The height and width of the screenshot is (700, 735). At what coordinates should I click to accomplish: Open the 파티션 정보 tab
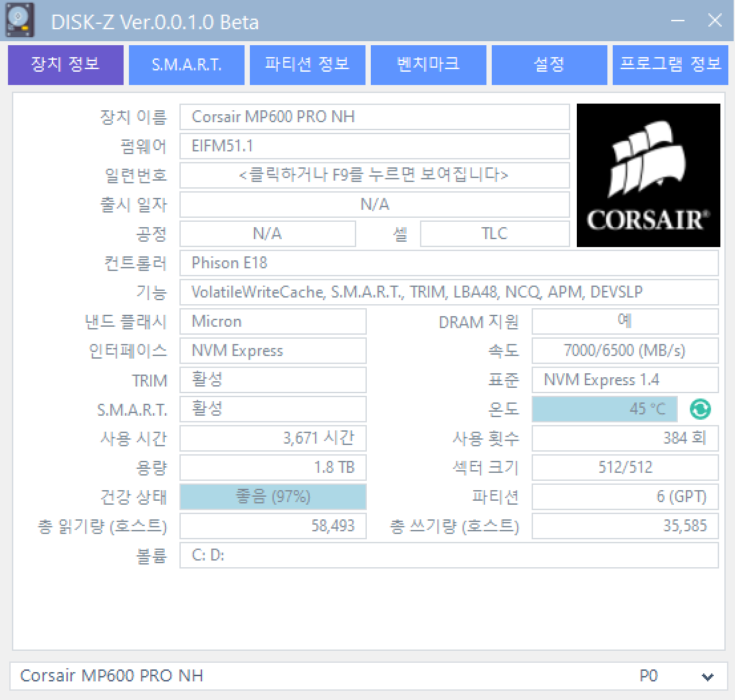tap(308, 65)
